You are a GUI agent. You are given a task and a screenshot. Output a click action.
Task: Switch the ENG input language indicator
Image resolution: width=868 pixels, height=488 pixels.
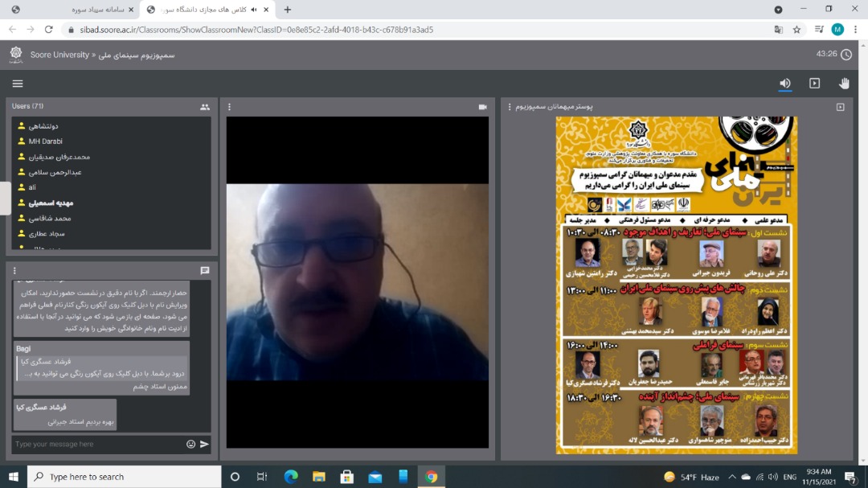[790, 477]
